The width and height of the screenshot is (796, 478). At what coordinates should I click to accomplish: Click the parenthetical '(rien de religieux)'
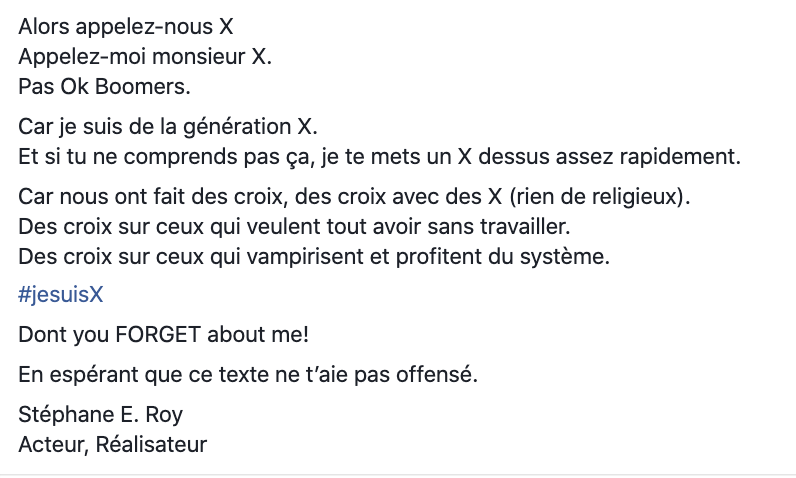[x=597, y=197]
